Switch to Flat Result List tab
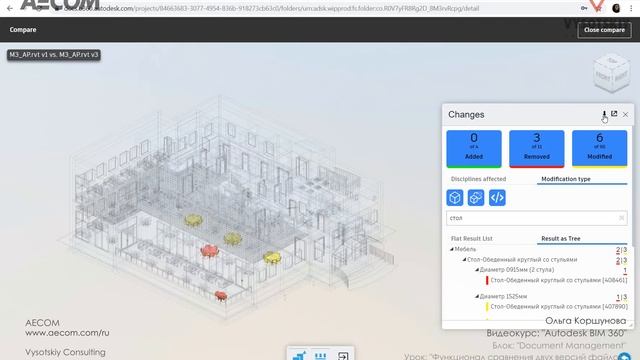This screenshot has width=640, height=360. (471, 239)
